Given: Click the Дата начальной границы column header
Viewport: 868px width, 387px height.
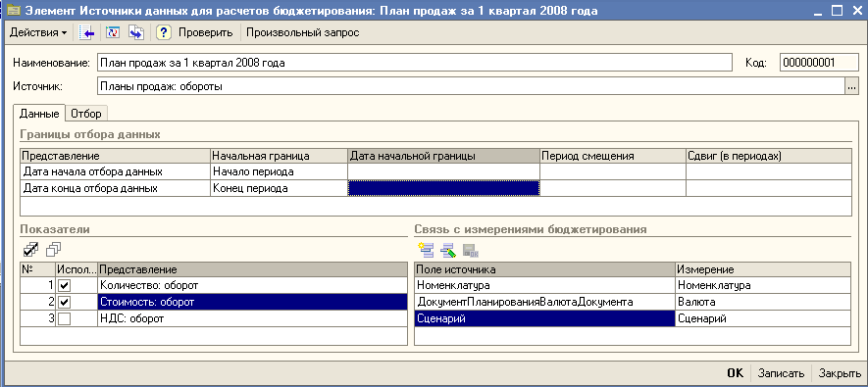Looking at the screenshot, I should (444, 156).
